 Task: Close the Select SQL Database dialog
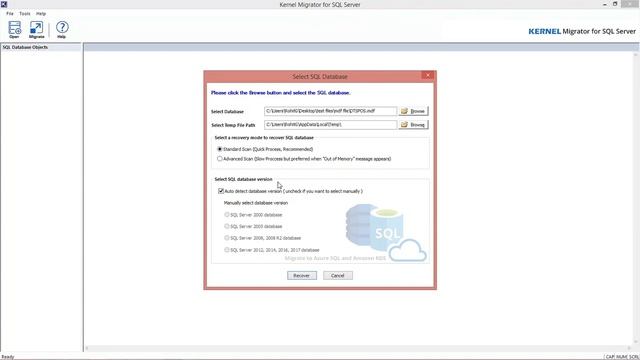(427, 76)
